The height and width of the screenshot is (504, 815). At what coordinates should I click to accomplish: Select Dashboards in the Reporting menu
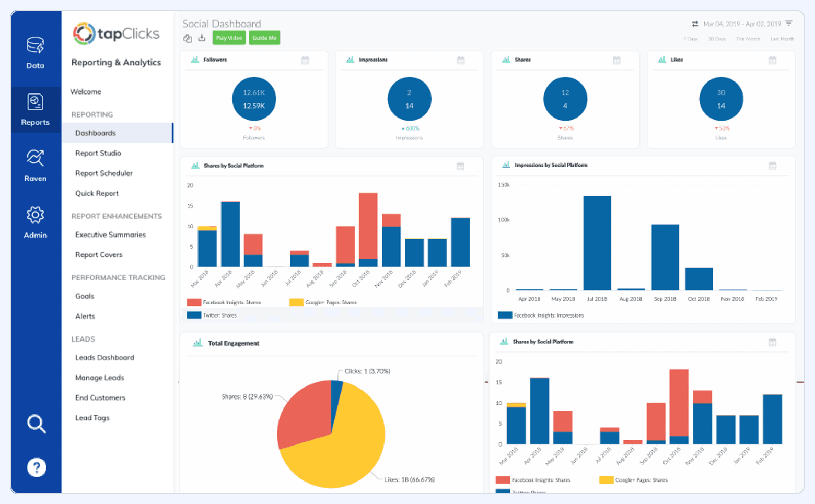(96, 133)
